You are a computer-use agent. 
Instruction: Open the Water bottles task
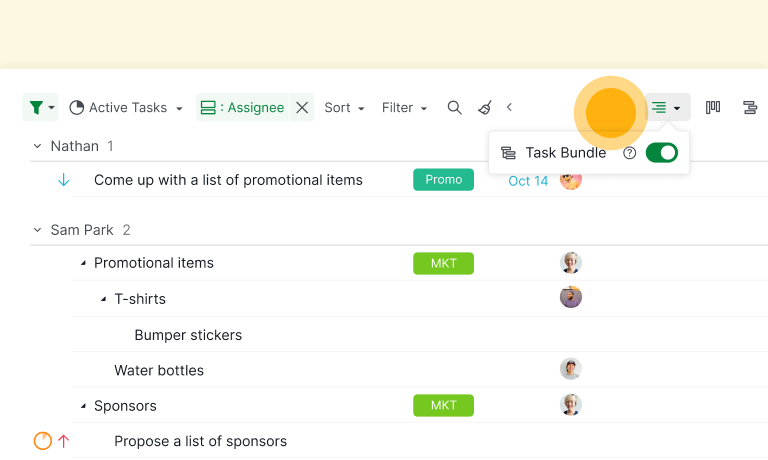(159, 370)
